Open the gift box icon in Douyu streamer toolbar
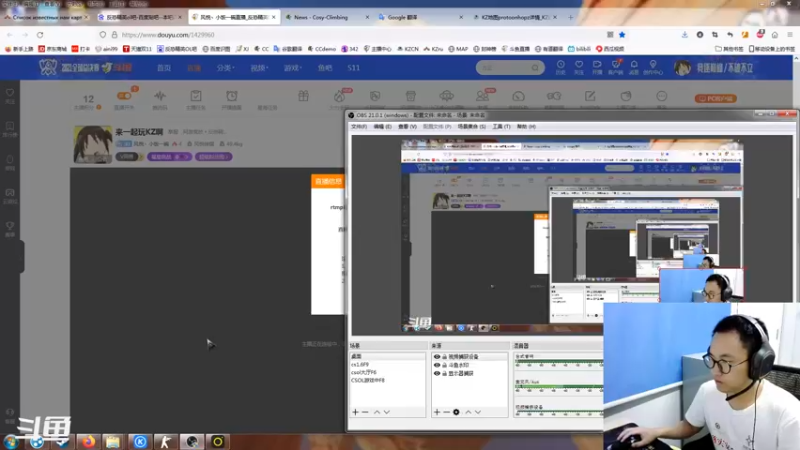The height and width of the screenshot is (450, 800). pos(304,96)
